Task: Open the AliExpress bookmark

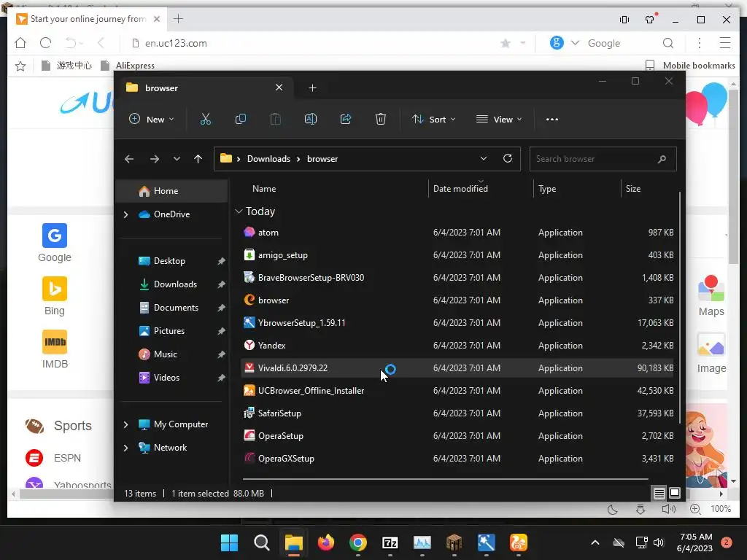Action: (128, 65)
